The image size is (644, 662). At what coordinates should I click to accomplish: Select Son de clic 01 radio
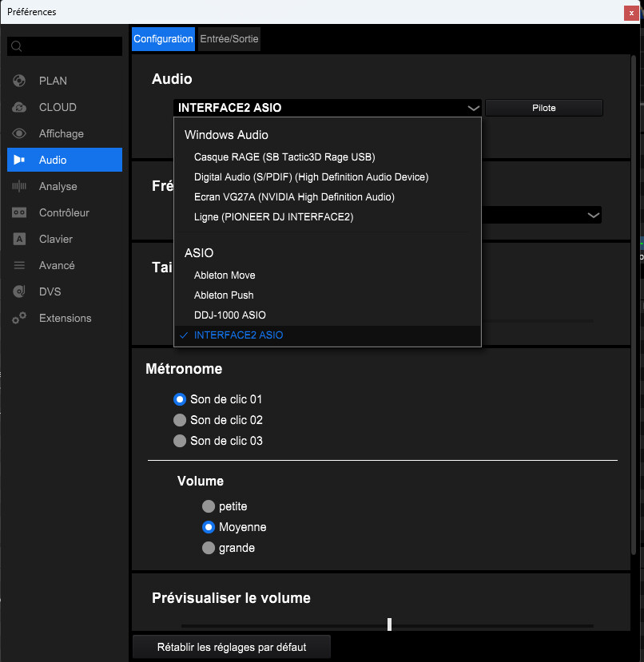coord(180,399)
